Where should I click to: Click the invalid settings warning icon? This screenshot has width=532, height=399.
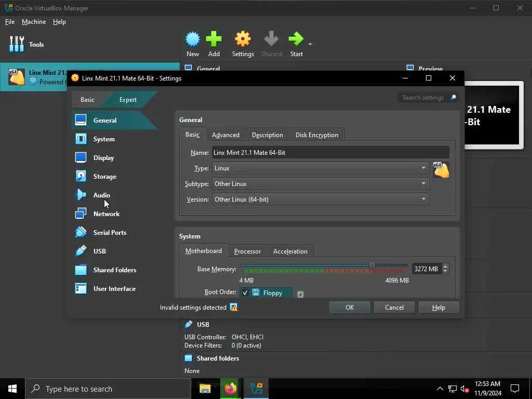click(x=234, y=308)
